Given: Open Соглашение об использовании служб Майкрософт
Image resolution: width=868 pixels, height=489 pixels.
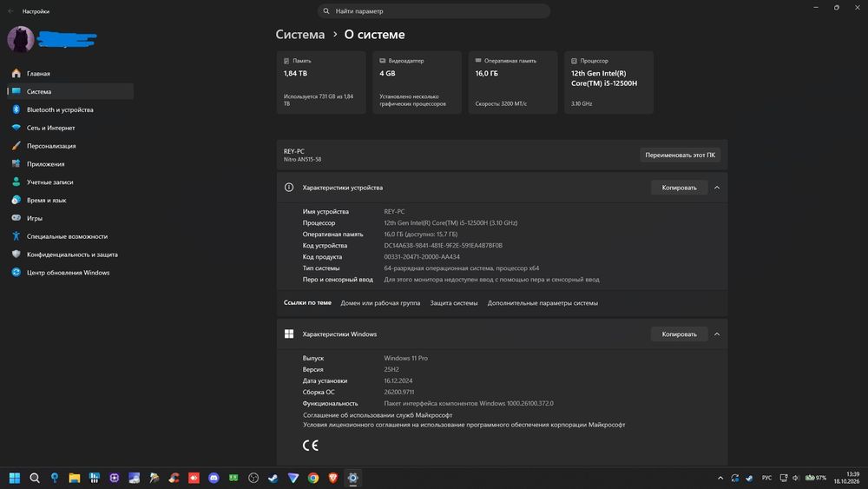Looking at the screenshot, I should click(378, 415).
